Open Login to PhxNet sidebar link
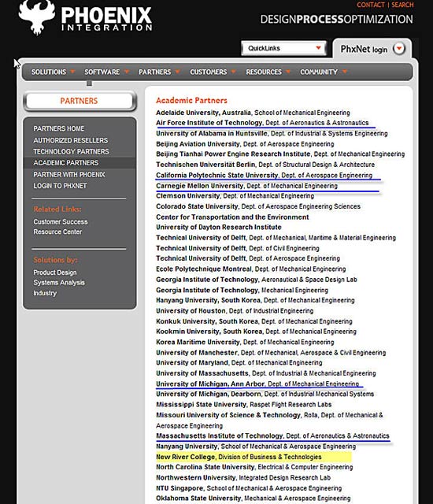This screenshot has height=504, width=433. (60, 186)
